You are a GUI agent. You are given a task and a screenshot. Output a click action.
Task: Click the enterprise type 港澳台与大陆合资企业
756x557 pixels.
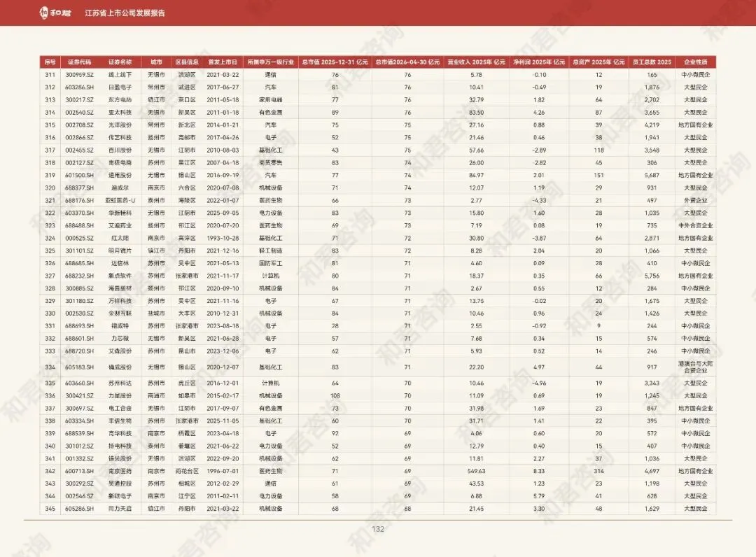696,367
